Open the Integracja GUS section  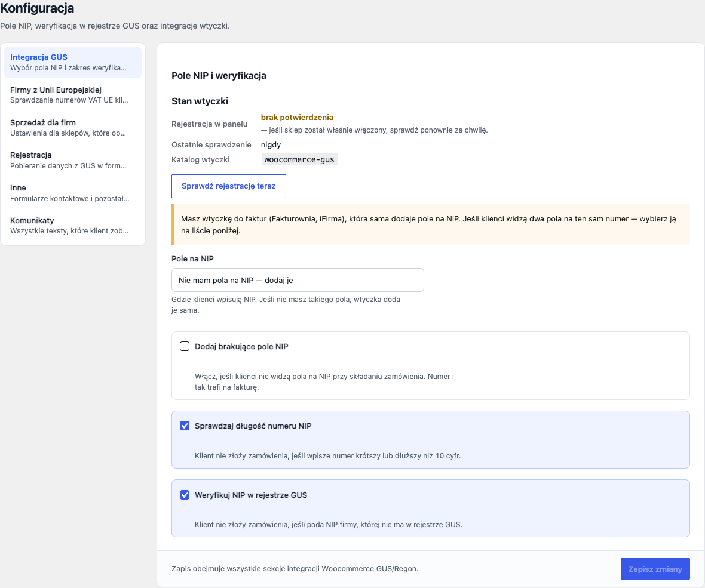coord(72,63)
